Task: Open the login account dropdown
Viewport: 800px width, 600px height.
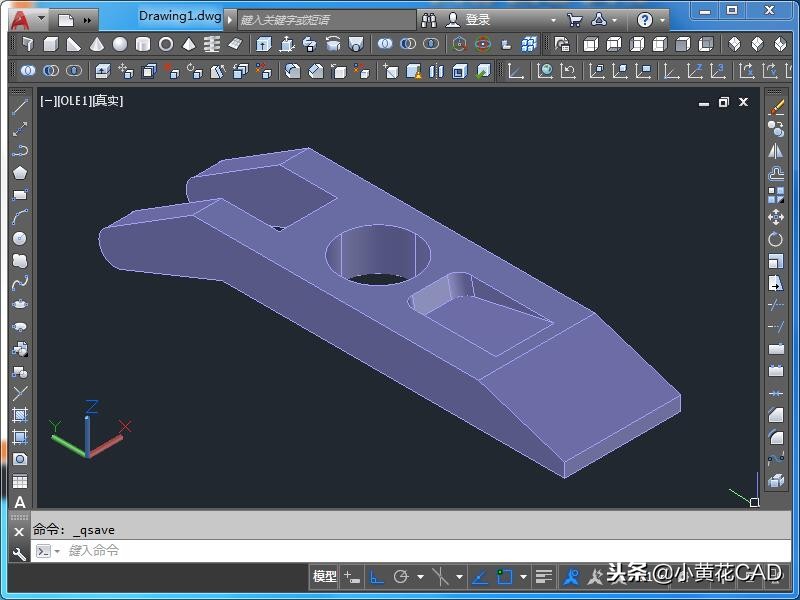Action: tap(553, 19)
